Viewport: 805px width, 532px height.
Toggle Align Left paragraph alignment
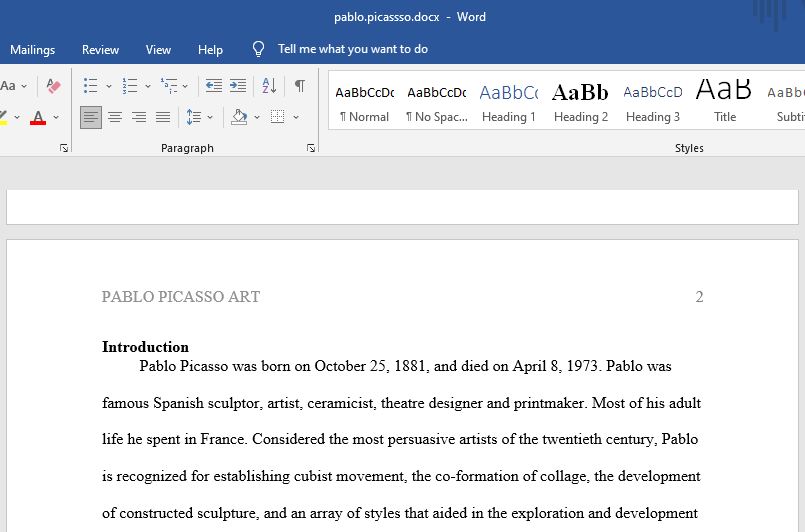pos(91,117)
